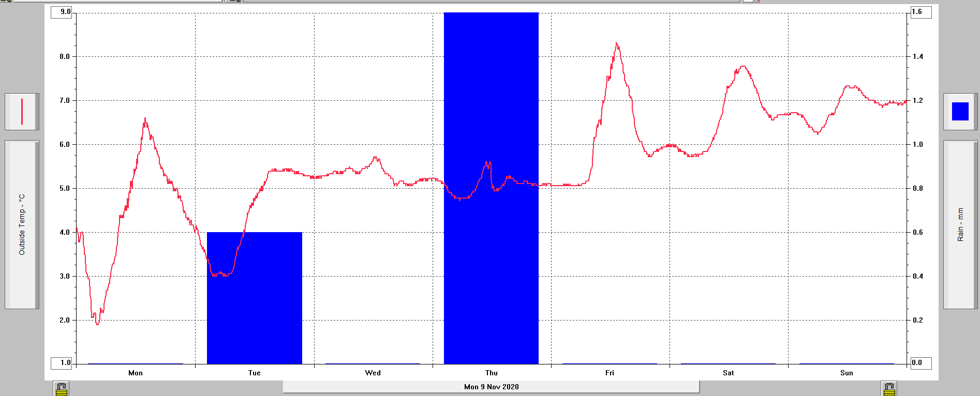Select Tuesday's blue rain bar

[x=254, y=310]
